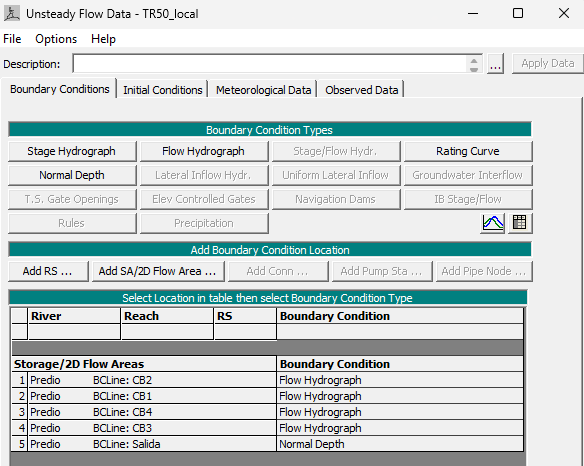Select the Rating Curve boundary type
584x466 pixels.
pyautogui.click(x=468, y=151)
